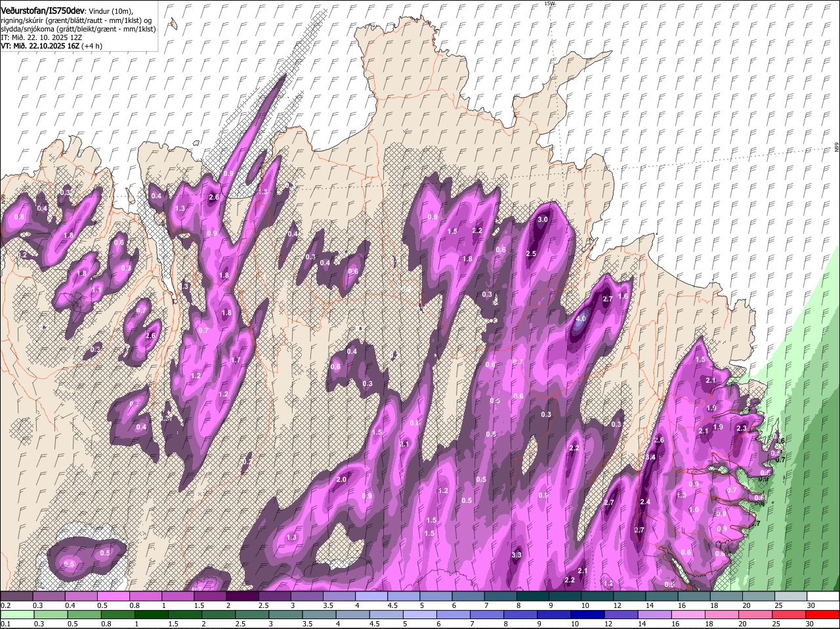Pick the 2.0 precipitation value on the map
The image size is (840, 629).
coord(341,480)
